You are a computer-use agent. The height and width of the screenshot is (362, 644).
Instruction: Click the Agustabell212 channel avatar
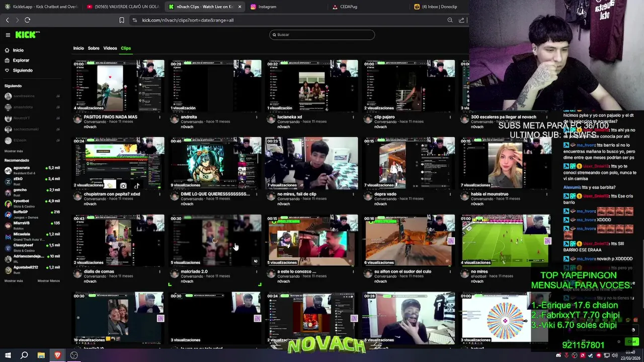[8, 270]
